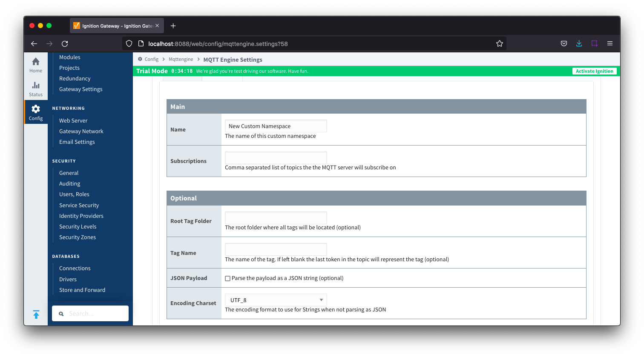Click the browser forward arrow
This screenshot has width=644, height=357.
[x=49, y=43]
